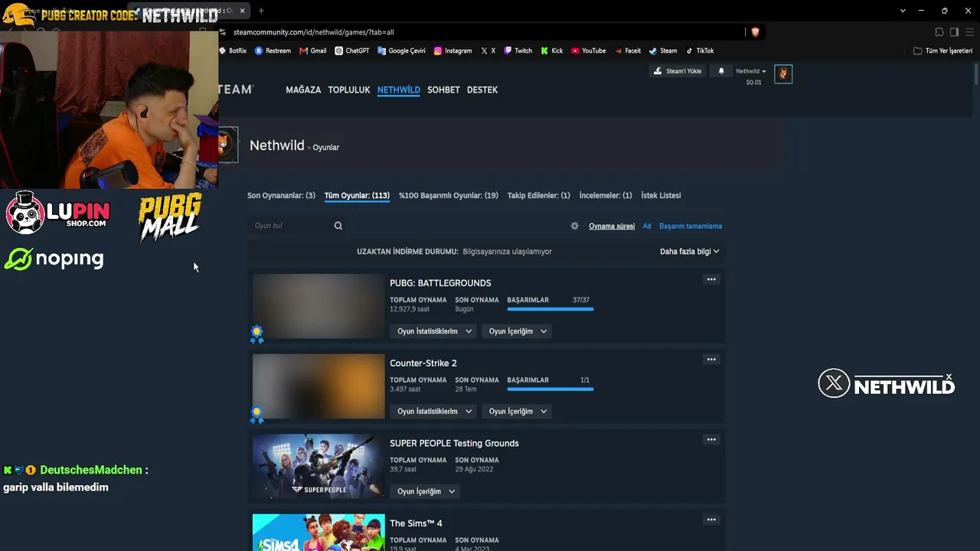Open the browser hamburger menu
980x551 pixels.
[969, 32]
